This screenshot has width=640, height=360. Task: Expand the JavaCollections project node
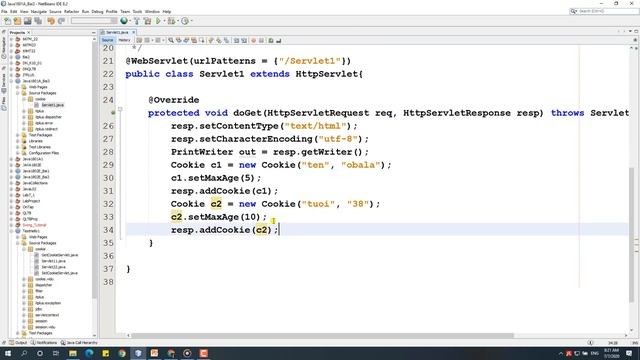tap(11, 183)
